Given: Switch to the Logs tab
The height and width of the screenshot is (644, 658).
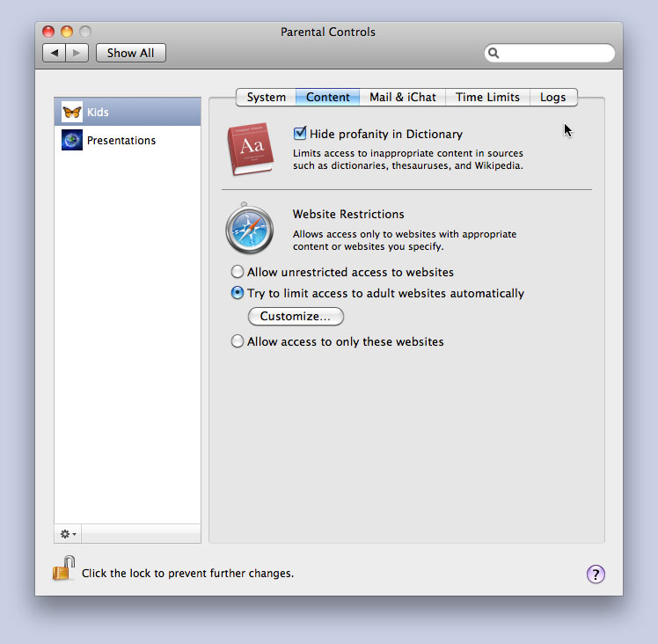Looking at the screenshot, I should point(552,97).
